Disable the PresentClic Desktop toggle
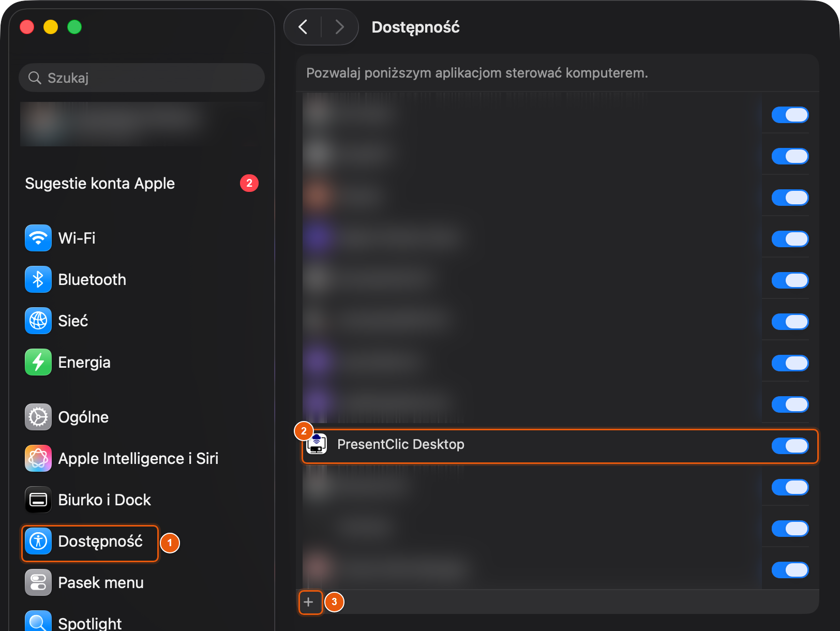The width and height of the screenshot is (840, 631). pyautogui.click(x=790, y=446)
